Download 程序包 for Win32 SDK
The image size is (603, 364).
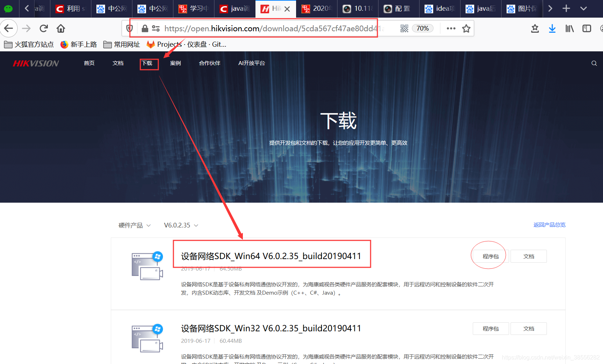[491, 328]
